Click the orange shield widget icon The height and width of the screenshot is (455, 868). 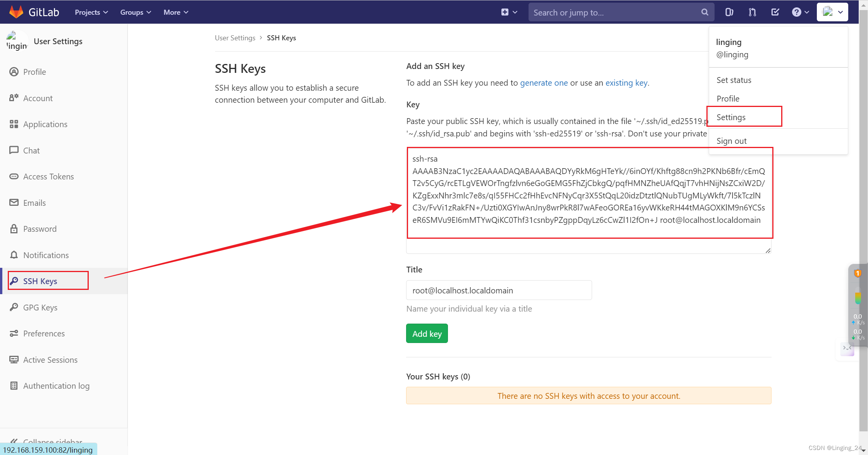(858, 273)
